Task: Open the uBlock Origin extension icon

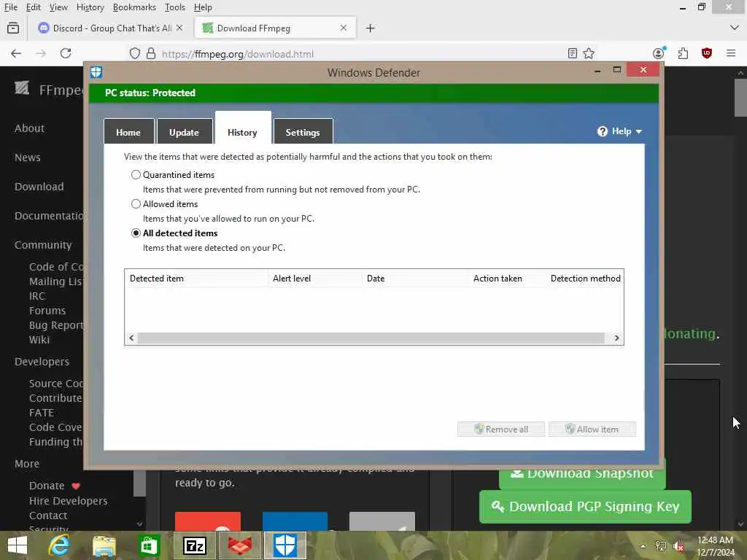Action: (707, 52)
